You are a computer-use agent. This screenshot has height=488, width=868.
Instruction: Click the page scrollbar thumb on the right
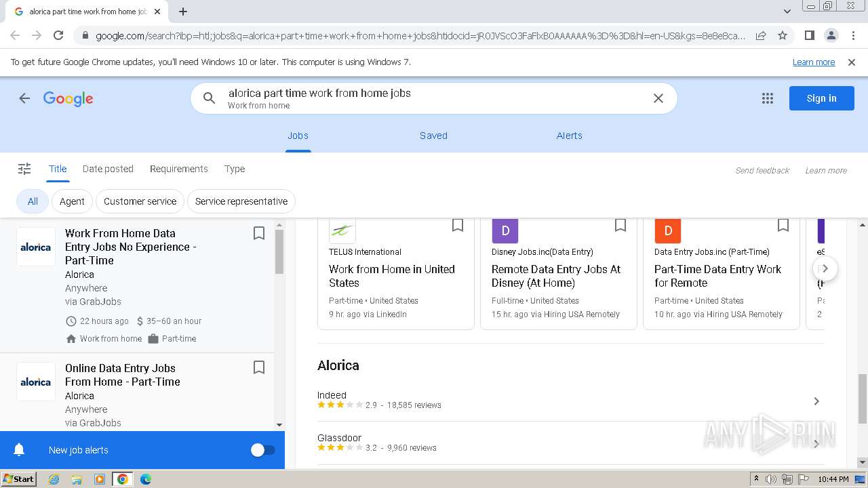pos(863,398)
